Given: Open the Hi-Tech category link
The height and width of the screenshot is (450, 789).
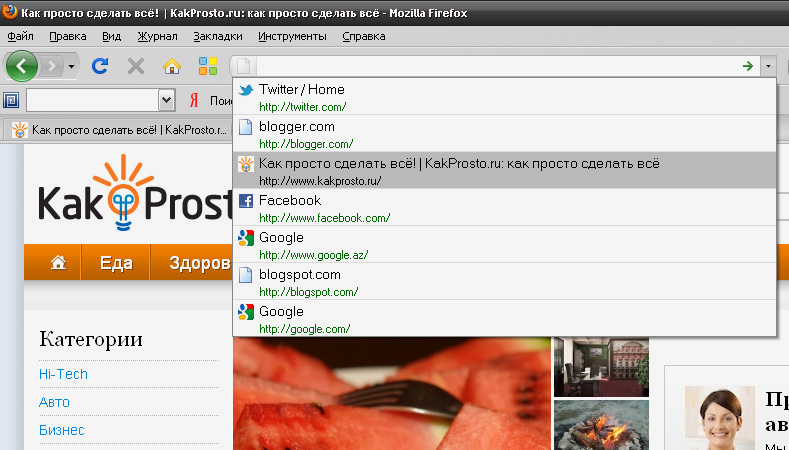Looking at the screenshot, I should pyautogui.click(x=63, y=374).
